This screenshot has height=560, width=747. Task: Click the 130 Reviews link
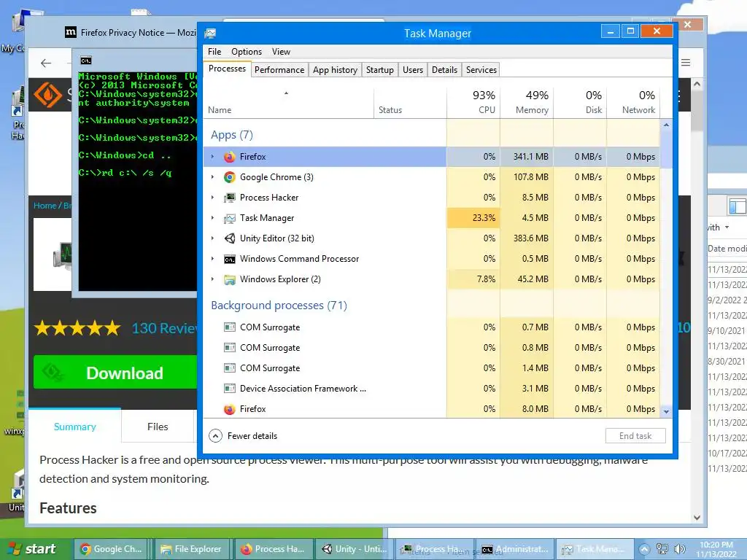coord(164,328)
